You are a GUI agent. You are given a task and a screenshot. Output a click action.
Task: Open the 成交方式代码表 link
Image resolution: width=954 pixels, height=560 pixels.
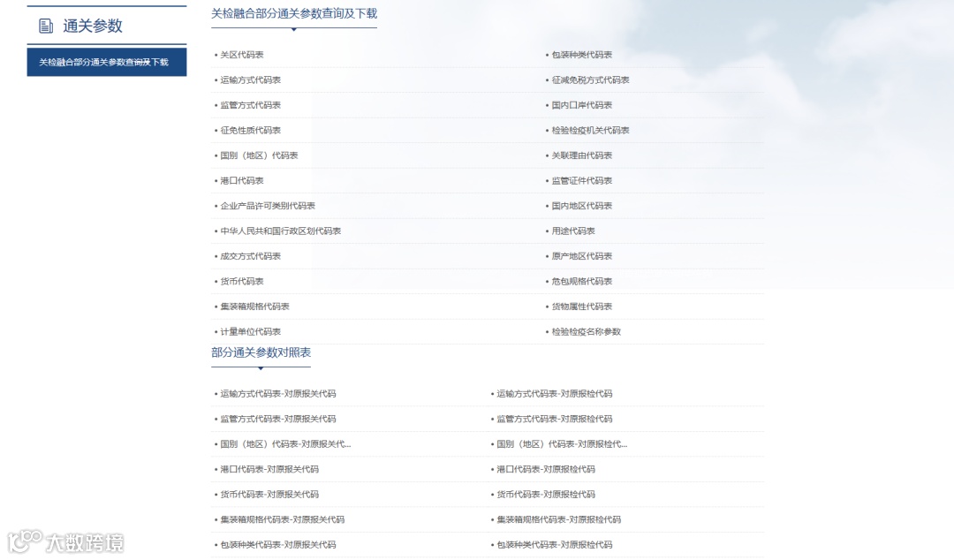[250, 256]
